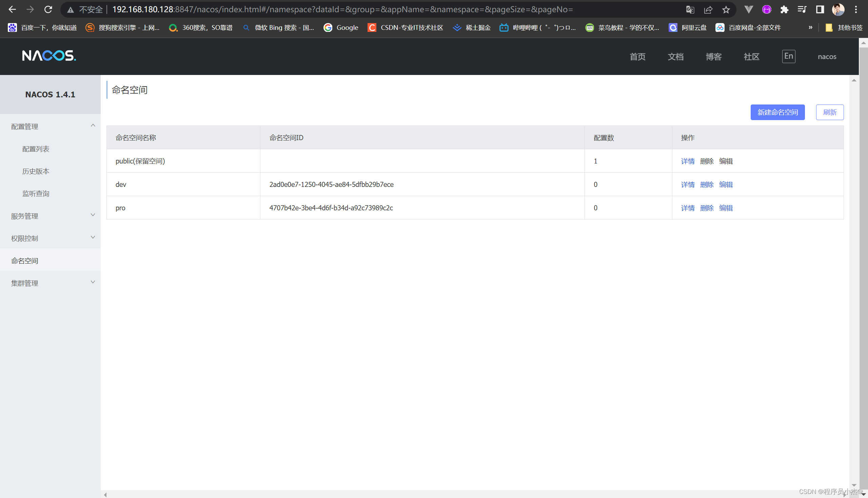The height and width of the screenshot is (498, 868).
Task: Click 编辑 for the pro namespace
Action: pyautogui.click(x=726, y=208)
